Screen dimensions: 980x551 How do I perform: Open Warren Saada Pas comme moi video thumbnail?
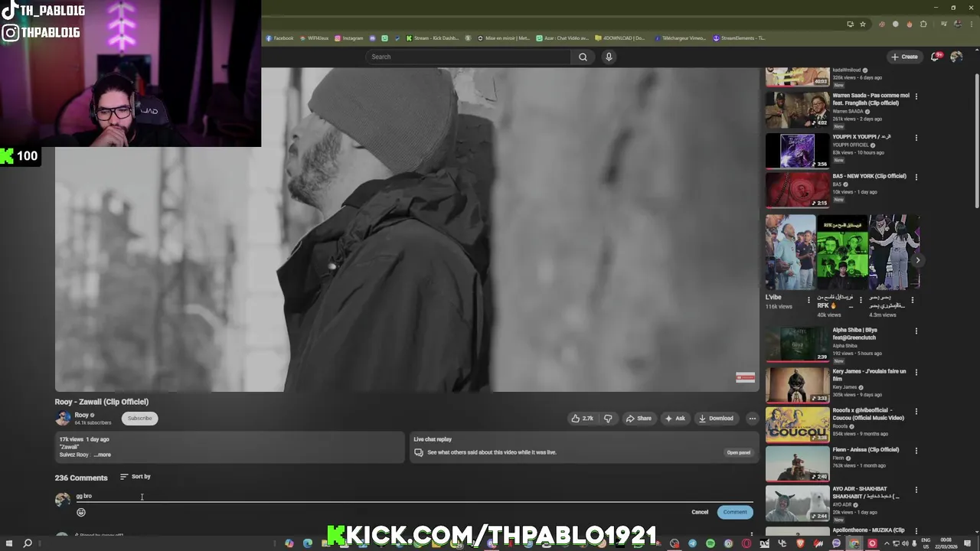pos(797,109)
